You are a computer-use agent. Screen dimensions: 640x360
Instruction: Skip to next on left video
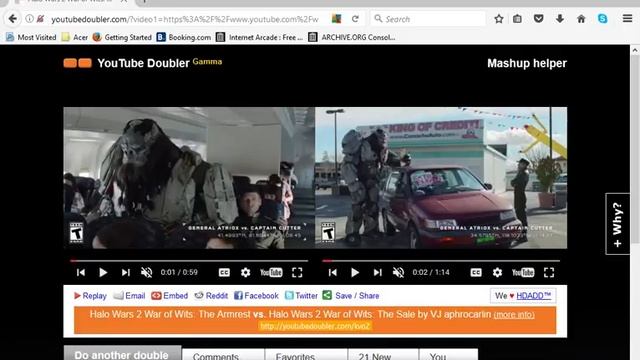pos(126,272)
